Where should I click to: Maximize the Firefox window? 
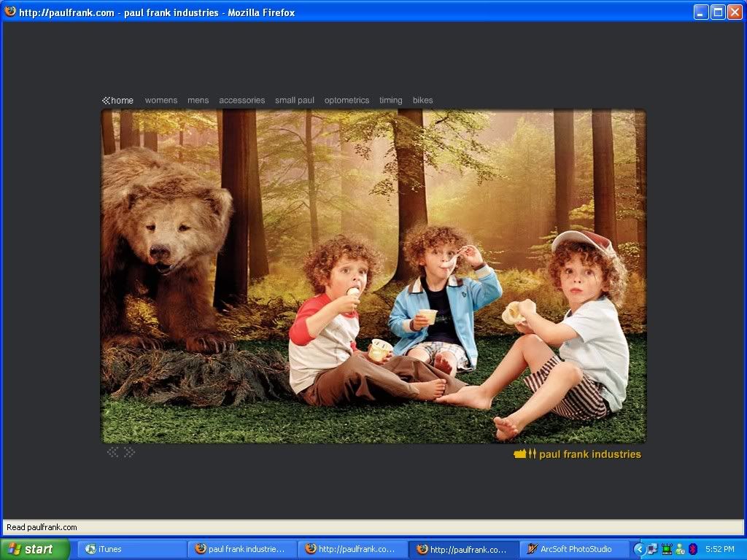[718, 12]
